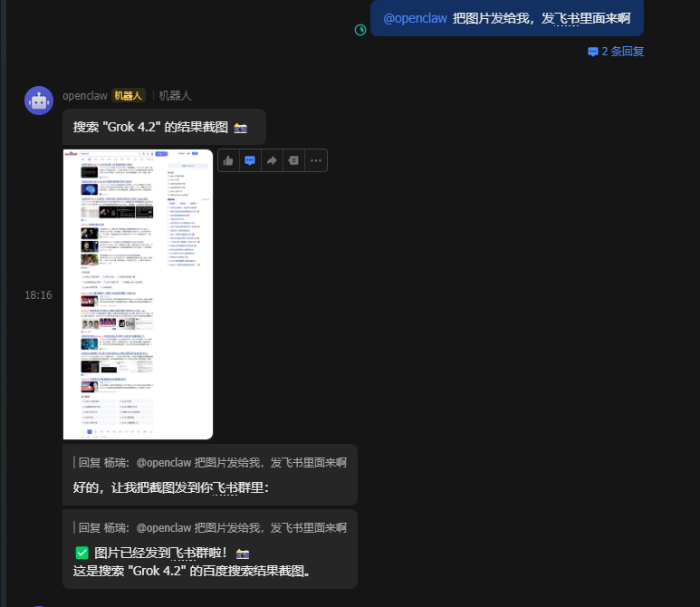
Task: Click underlined 飞书 in "好的，让我把截图发到你飞书群里"
Action: tap(225, 487)
